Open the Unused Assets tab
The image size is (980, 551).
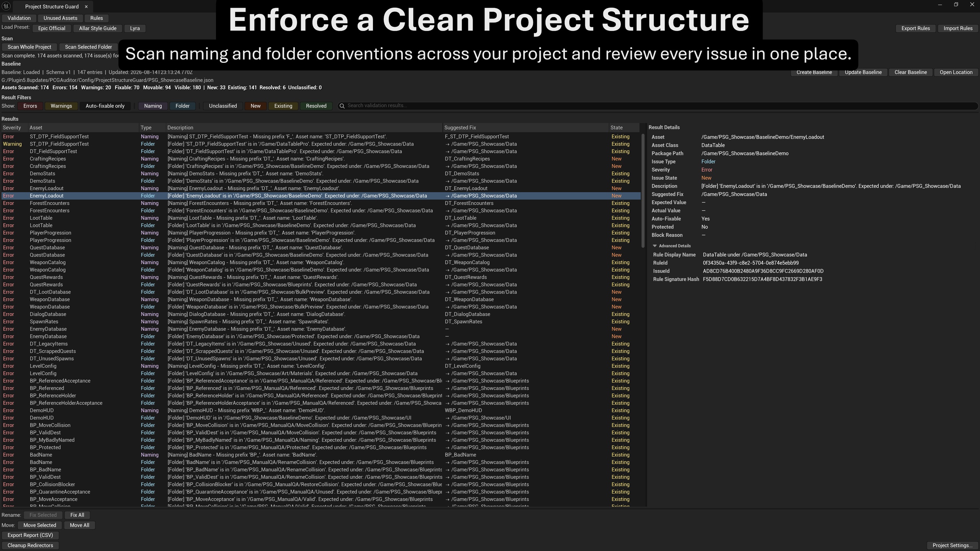click(x=61, y=18)
